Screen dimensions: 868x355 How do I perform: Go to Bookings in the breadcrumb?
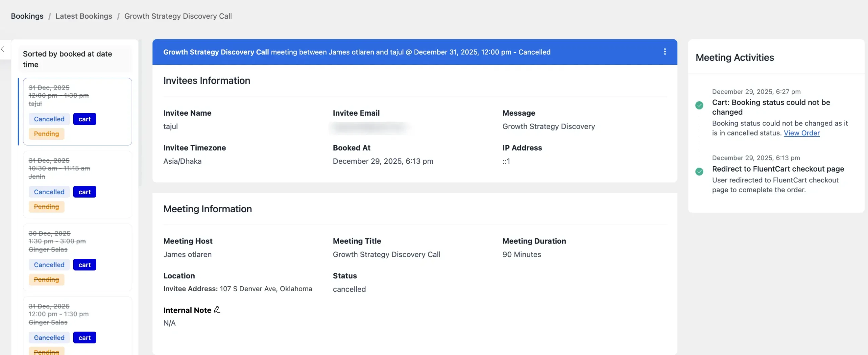tap(27, 16)
